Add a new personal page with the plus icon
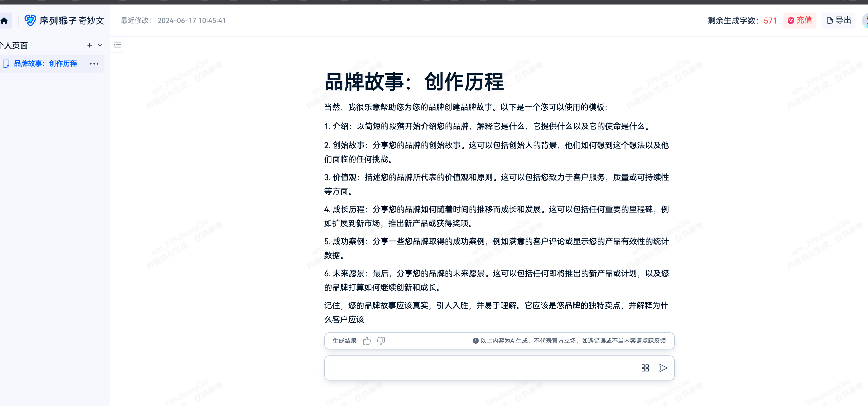This screenshot has height=406, width=868. (x=89, y=45)
